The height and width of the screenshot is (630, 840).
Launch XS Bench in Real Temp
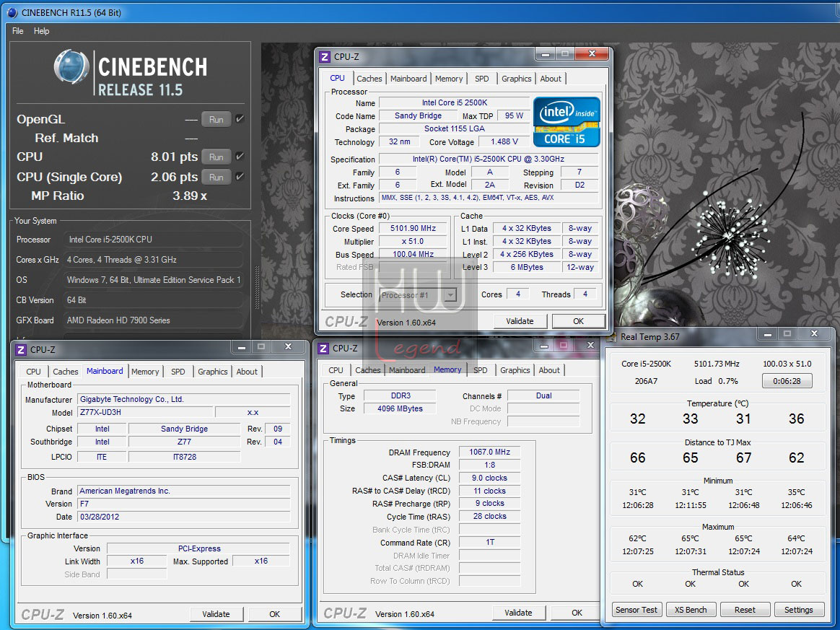point(691,611)
